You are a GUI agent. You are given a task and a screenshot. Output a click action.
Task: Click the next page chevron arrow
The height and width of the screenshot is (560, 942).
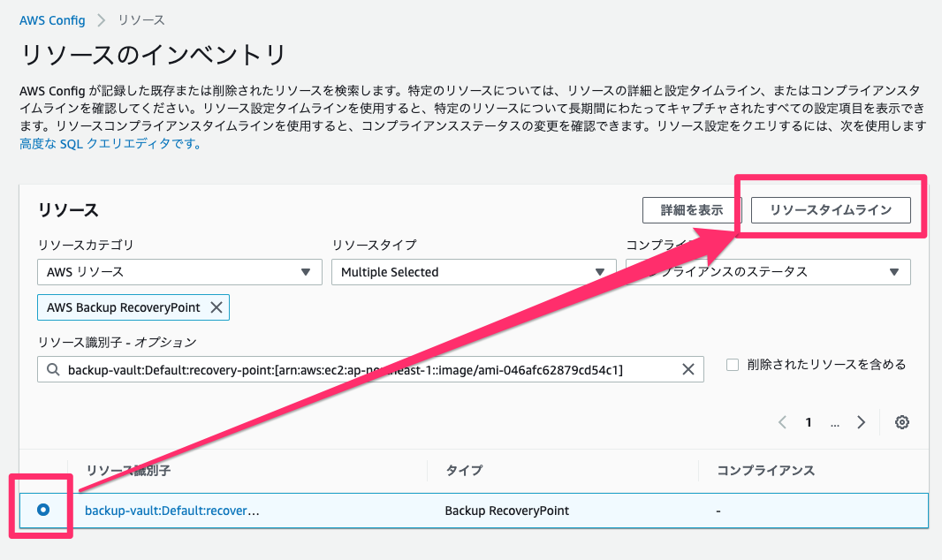coord(861,422)
